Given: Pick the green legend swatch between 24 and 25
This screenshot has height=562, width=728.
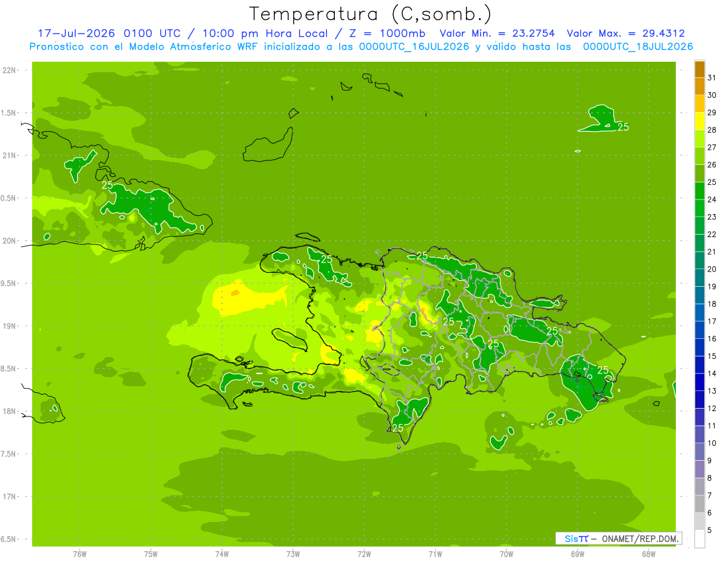Looking at the screenshot, I should pyautogui.click(x=699, y=191).
